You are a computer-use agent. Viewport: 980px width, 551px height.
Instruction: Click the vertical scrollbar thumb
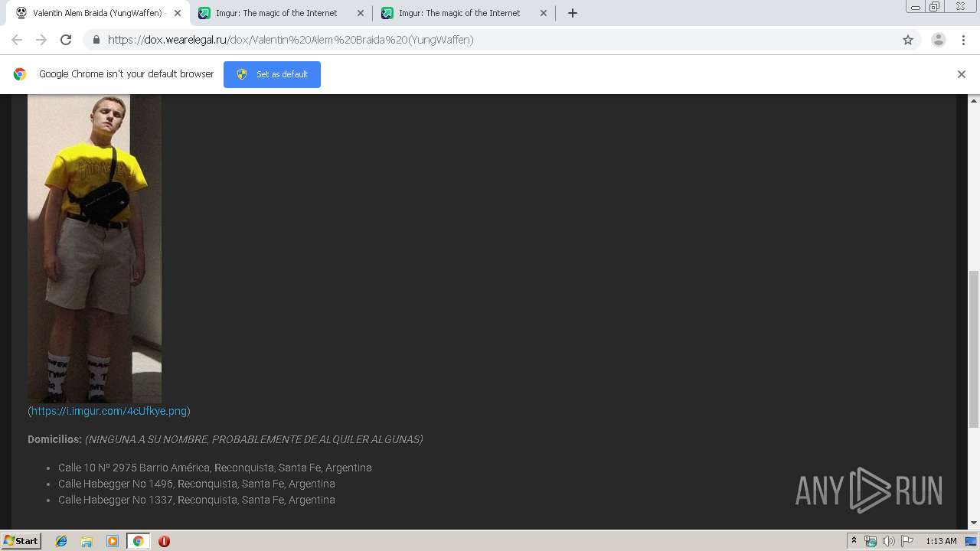(x=974, y=348)
